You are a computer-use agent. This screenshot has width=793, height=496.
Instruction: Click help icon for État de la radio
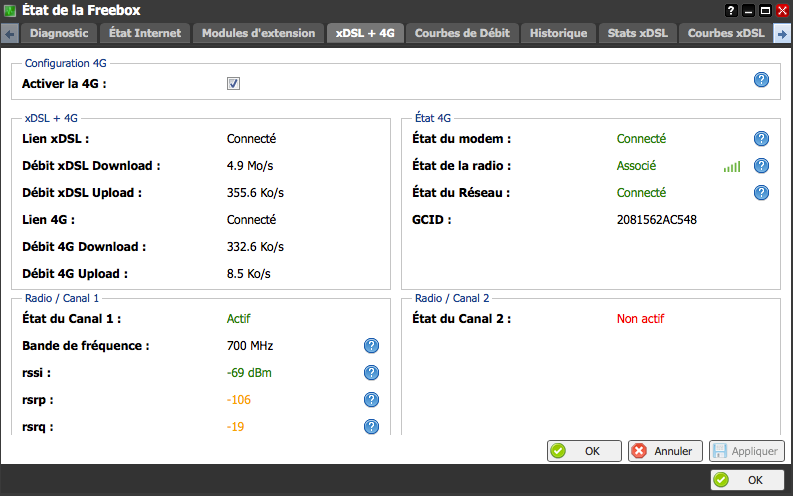tap(761, 166)
